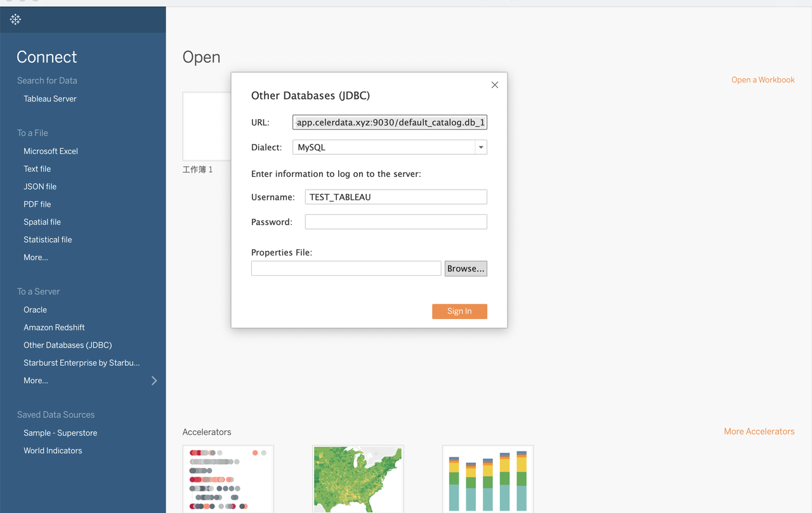This screenshot has width=812, height=513.
Task: Open the Dialect dropdown showing MySQL
Action: tap(390, 147)
